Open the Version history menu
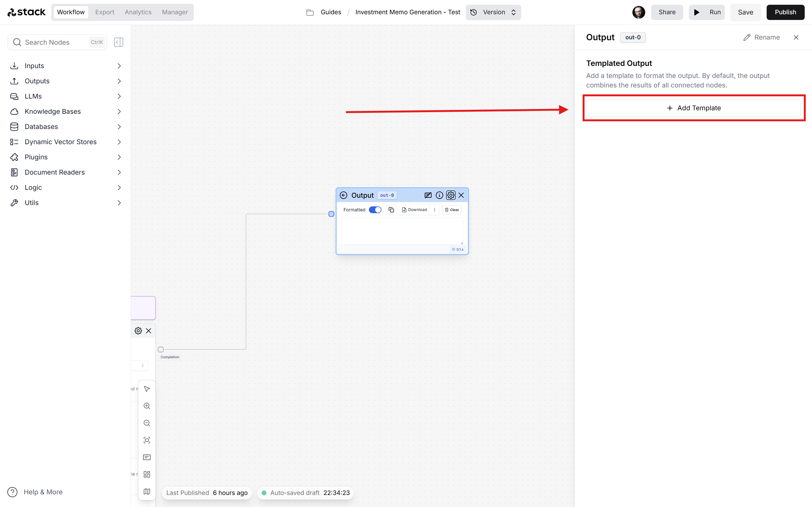Viewport: 812px width, 507px height. [494, 12]
